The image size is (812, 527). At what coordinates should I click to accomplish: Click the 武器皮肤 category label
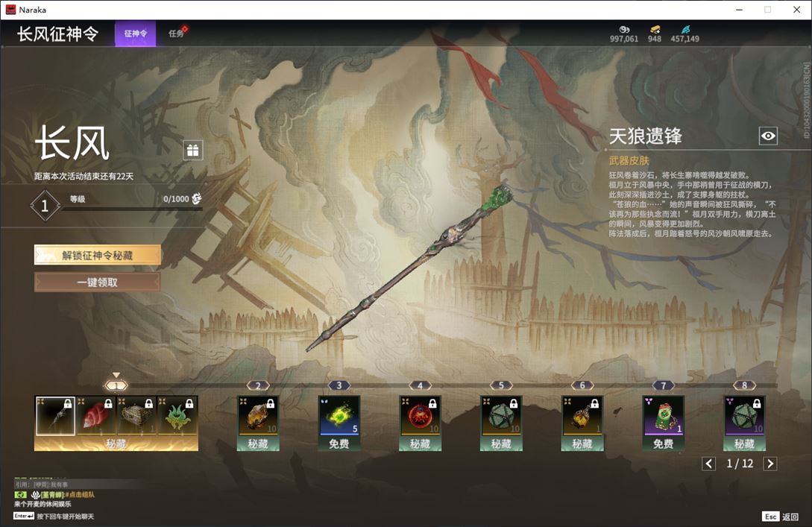pyautogui.click(x=629, y=160)
